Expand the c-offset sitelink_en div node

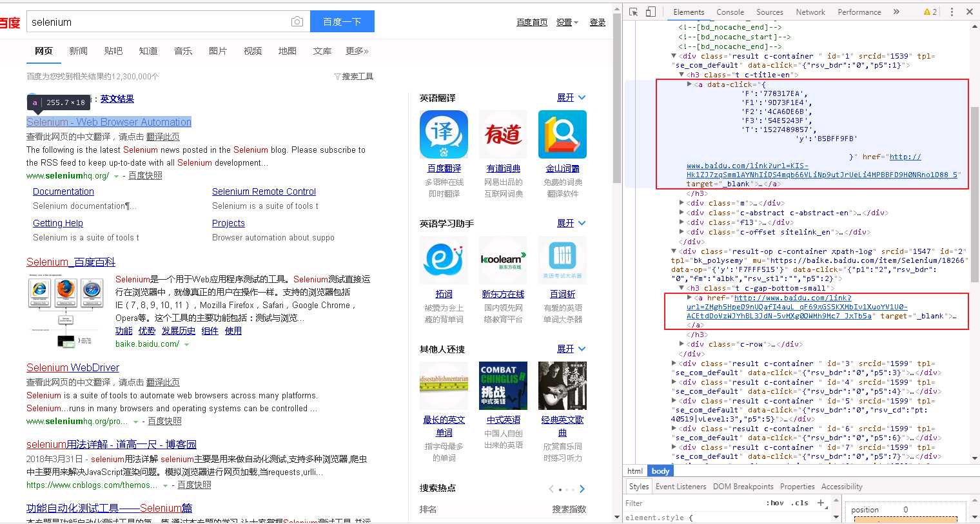681,232
